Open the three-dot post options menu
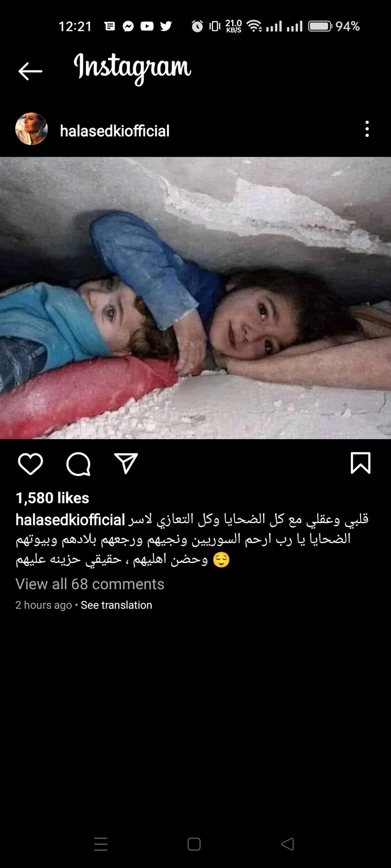Screen dimensions: 391x868 (x=367, y=129)
